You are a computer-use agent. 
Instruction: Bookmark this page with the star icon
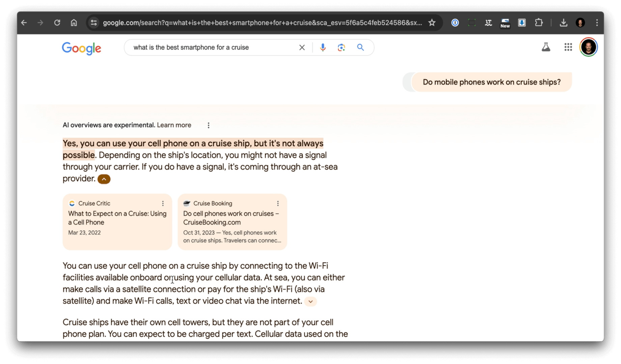pos(432,23)
